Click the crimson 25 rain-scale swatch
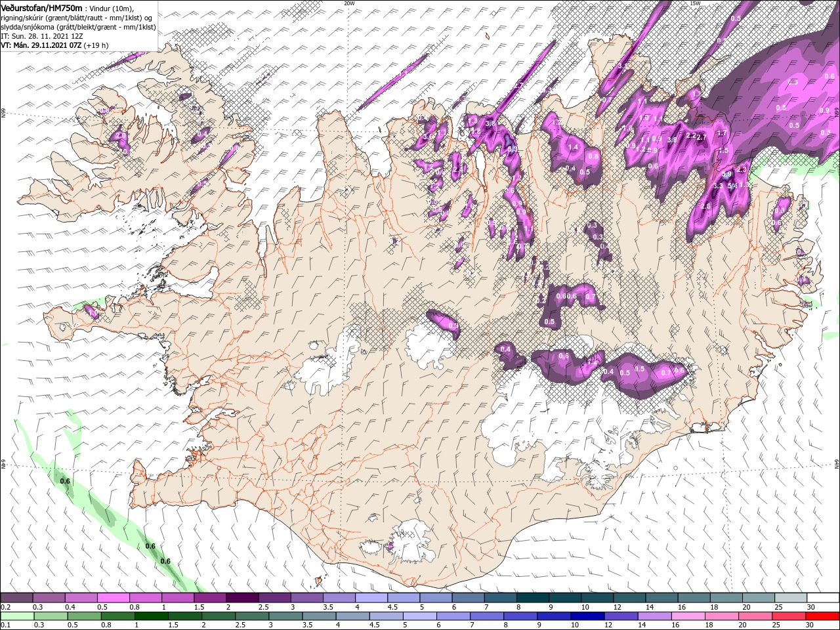This screenshot has height=630, width=840. pyautogui.click(x=790, y=616)
